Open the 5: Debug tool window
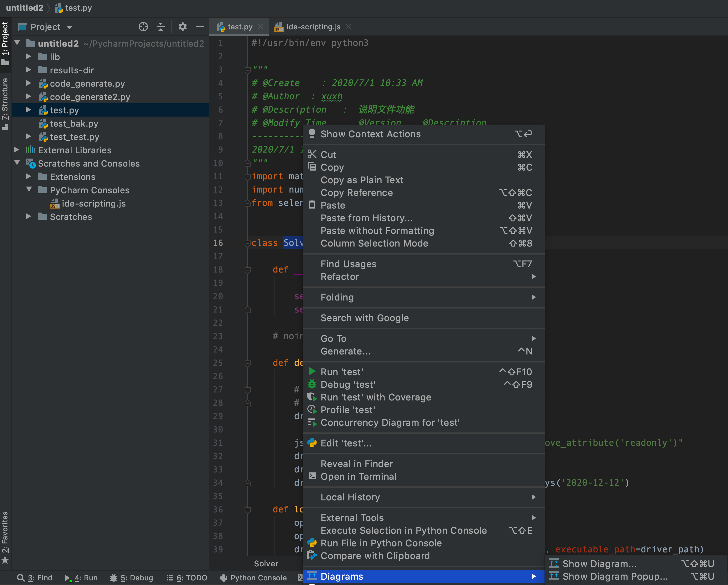Screen dimensions: 728x585 [x=132, y=578]
